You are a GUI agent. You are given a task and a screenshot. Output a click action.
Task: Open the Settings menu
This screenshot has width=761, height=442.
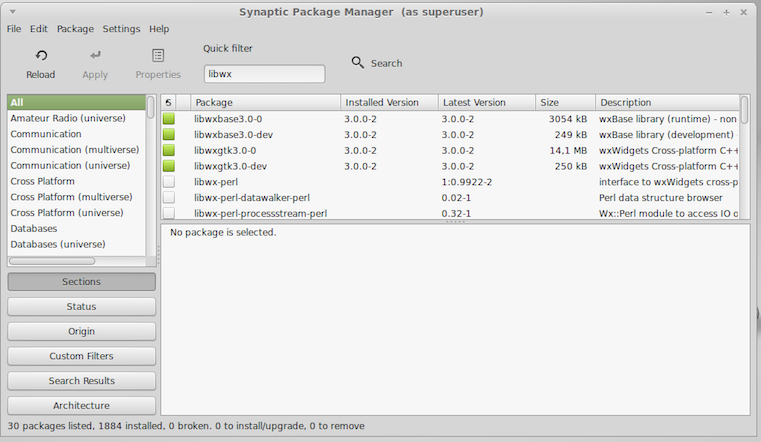(121, 29)
